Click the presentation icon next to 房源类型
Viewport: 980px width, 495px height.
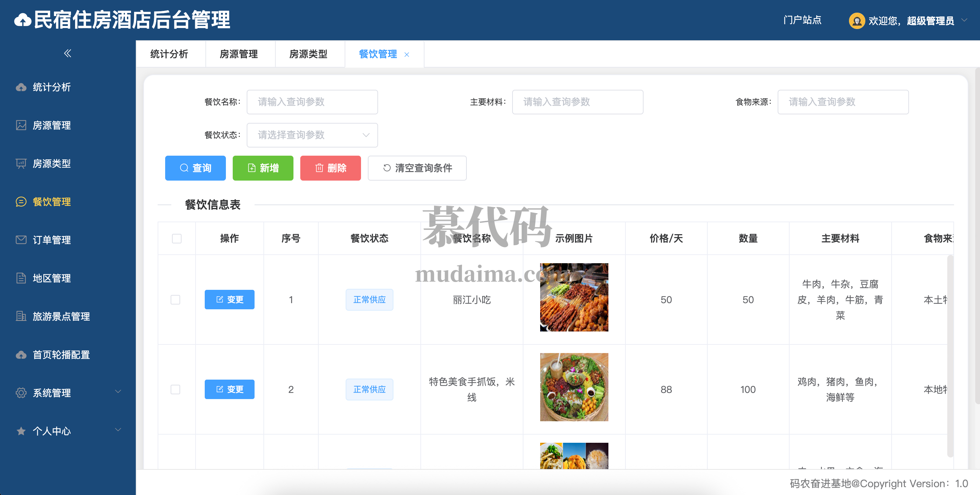point(21,164)
